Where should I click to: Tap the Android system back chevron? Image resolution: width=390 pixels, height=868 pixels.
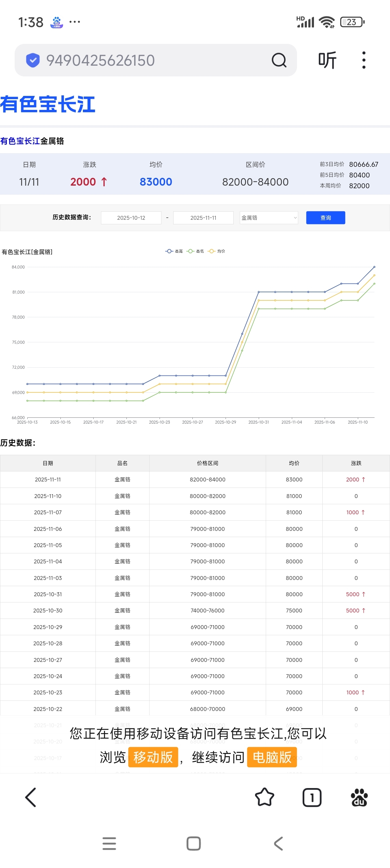coord(278,843)
